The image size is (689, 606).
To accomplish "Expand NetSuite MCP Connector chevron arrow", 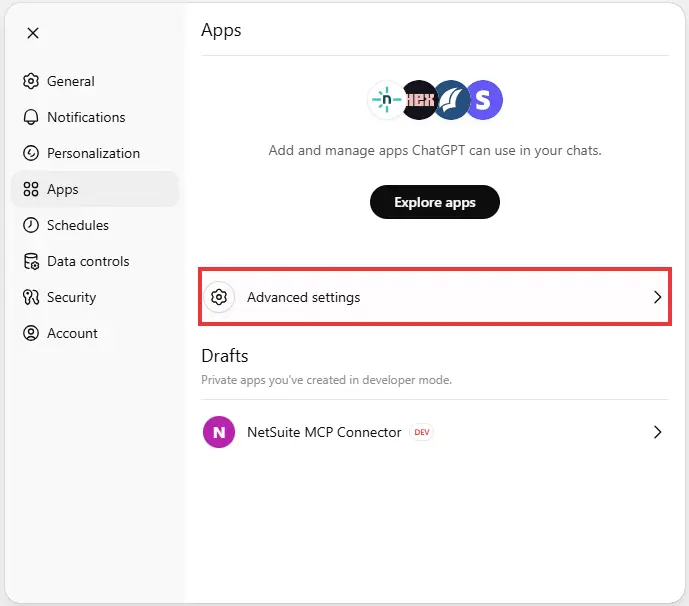I will tap(657, 433).
